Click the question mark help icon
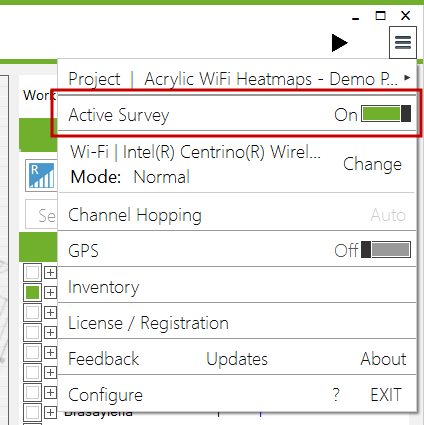 [336, 395]
